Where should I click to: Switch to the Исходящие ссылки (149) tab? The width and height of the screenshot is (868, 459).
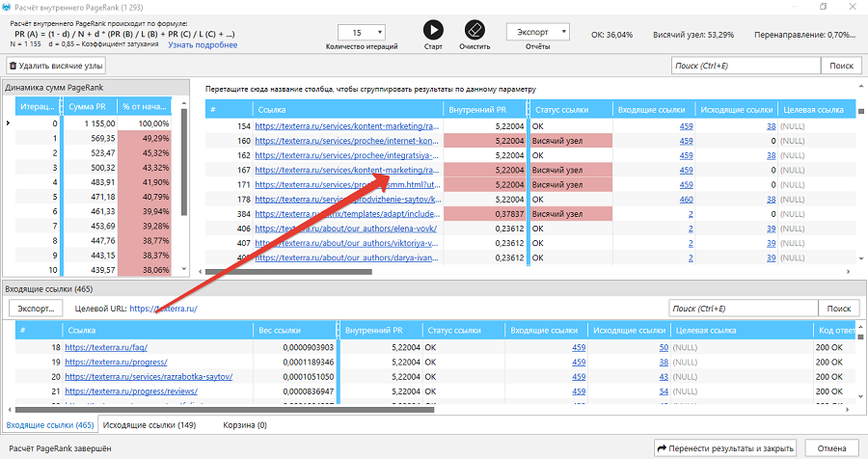pos(149,425)
